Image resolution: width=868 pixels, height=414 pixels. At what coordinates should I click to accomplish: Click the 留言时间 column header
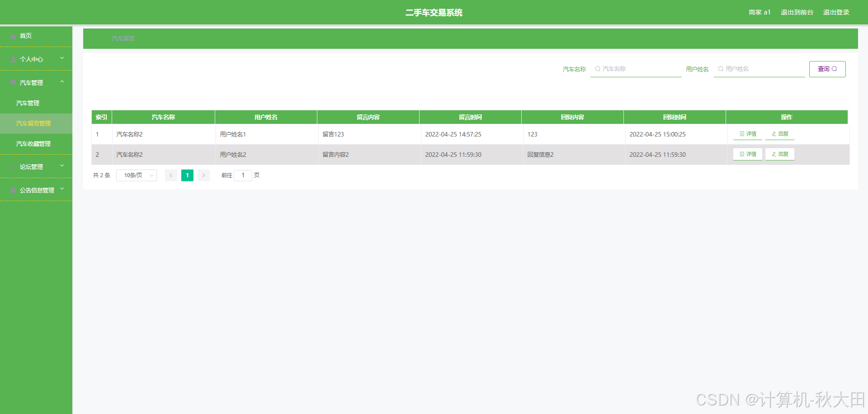(470, 117)
